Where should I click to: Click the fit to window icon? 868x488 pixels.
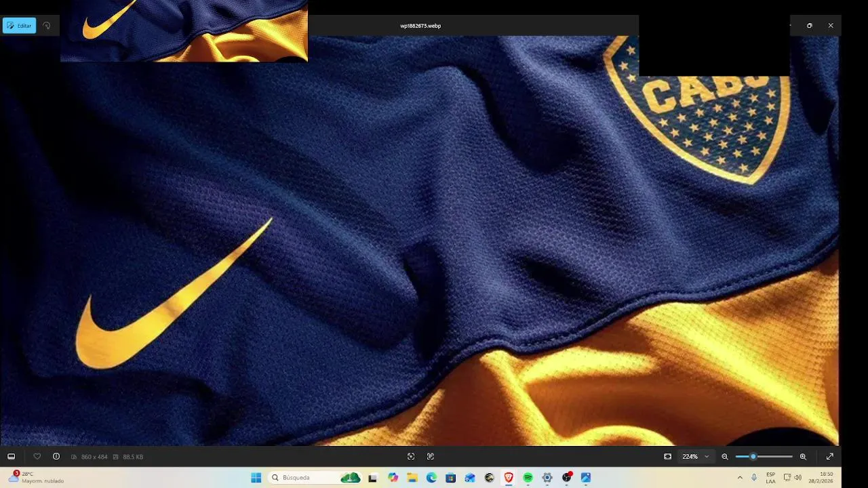click(667, 457)
